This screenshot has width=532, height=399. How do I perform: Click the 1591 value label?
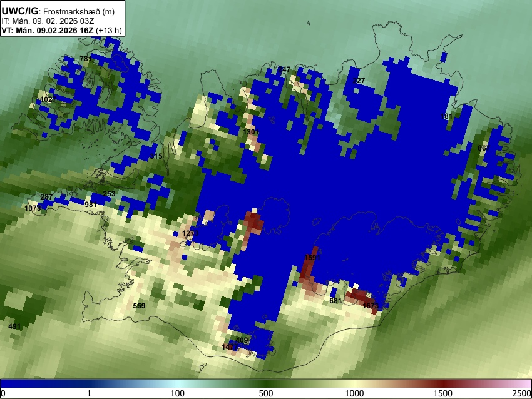pos(312,258)
